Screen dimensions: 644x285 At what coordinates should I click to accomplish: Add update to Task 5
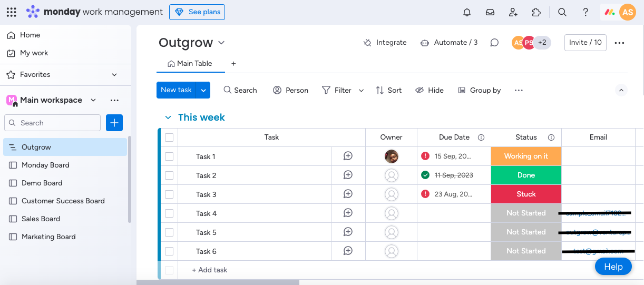(x=348, y=232)
